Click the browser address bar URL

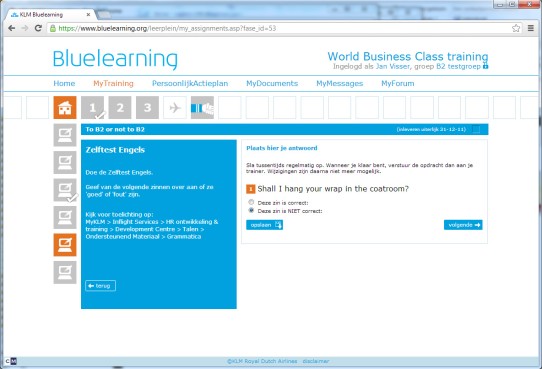[x=167, y=28]
